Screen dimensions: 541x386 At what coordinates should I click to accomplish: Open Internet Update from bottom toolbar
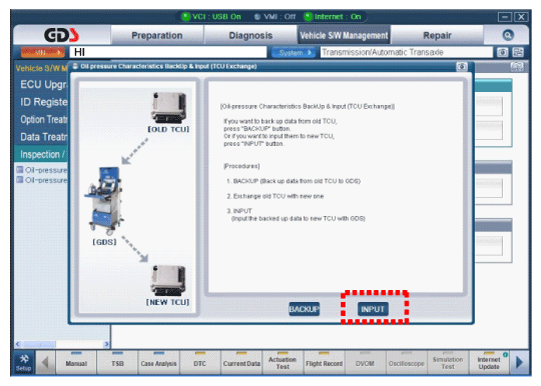[x=489, y=363]
